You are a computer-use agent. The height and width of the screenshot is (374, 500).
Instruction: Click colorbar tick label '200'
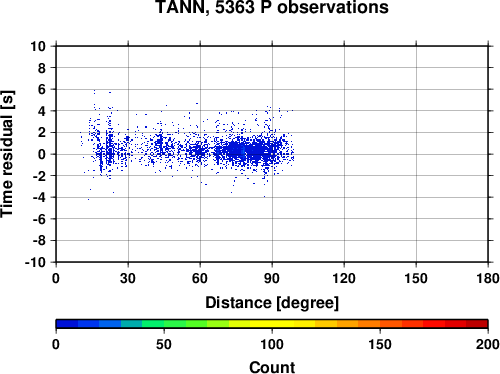click(488, 344)
